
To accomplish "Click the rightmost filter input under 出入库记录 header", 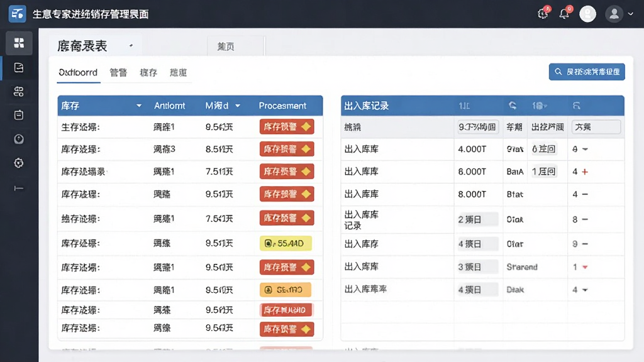I will (x=596, y=127).
